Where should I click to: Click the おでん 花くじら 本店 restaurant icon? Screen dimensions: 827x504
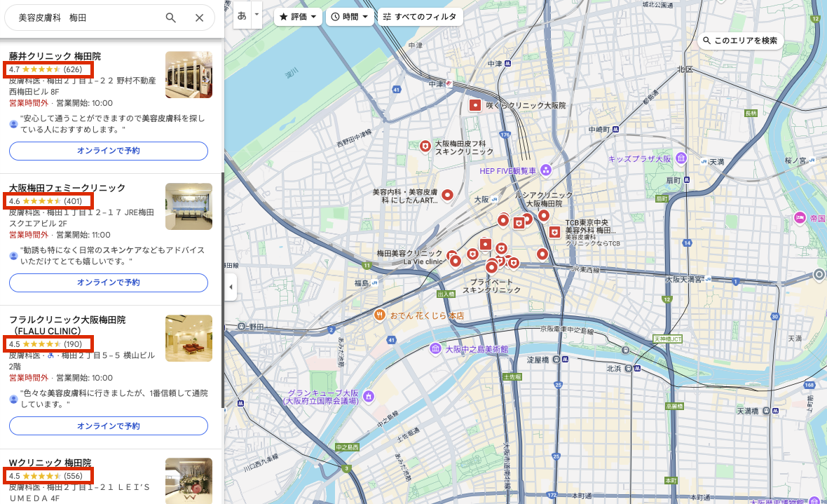click(379, 315)
